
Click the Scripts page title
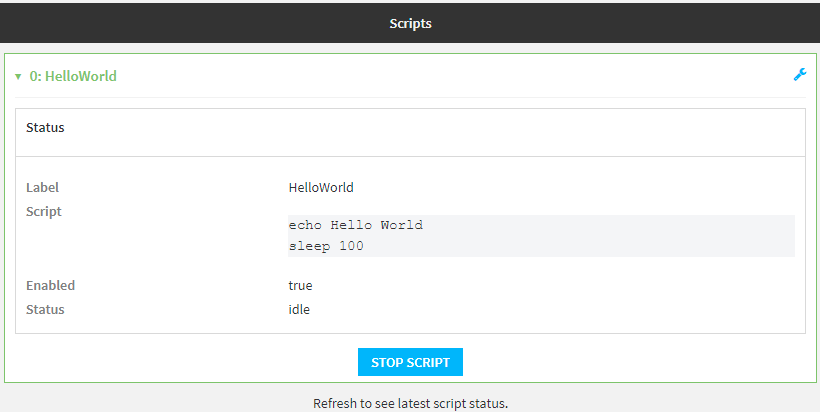pos(410,22)
